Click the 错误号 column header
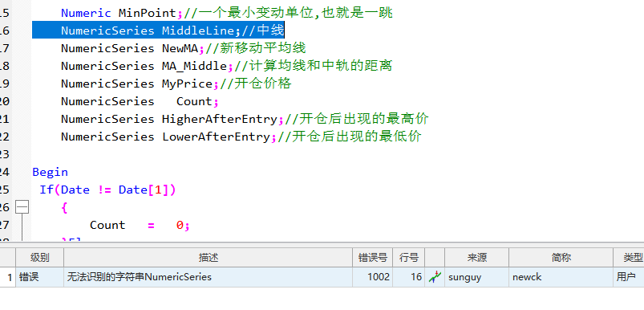 point(372,258)
